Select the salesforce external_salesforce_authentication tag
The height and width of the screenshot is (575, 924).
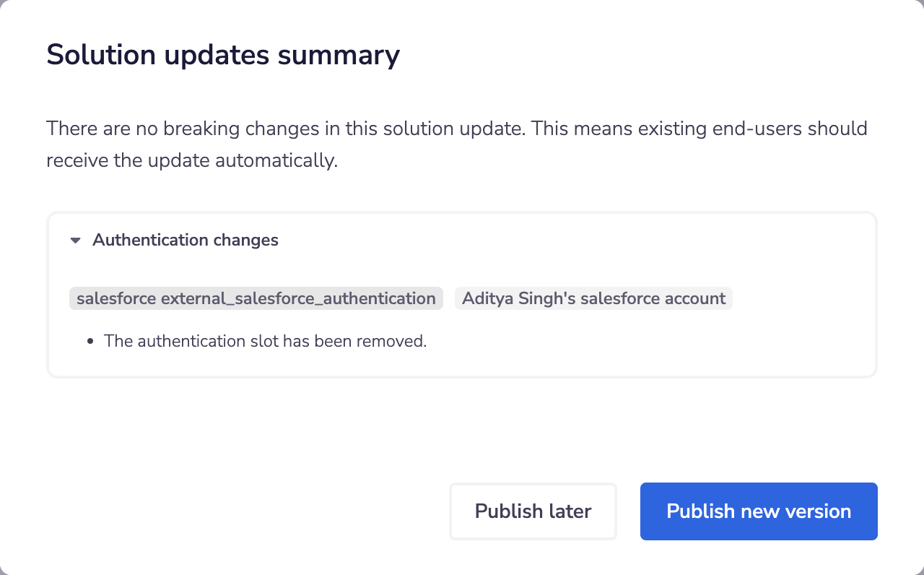[x=256, y=298]
